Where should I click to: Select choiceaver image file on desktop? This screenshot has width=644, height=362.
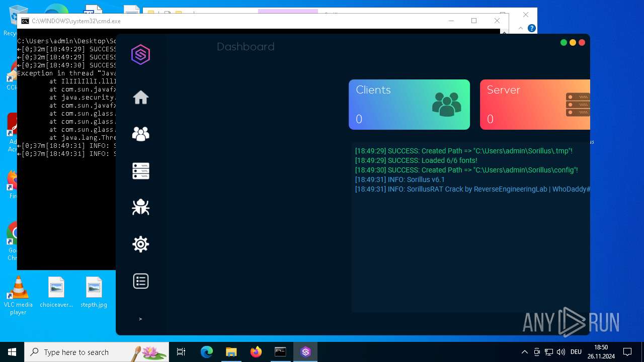click(56, 292)
